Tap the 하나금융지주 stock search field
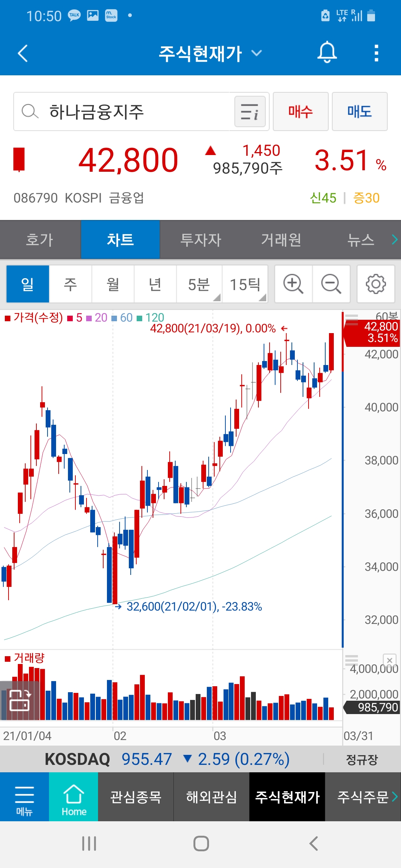This screenshot has height=868, width=401. click(x=123, y=112)
